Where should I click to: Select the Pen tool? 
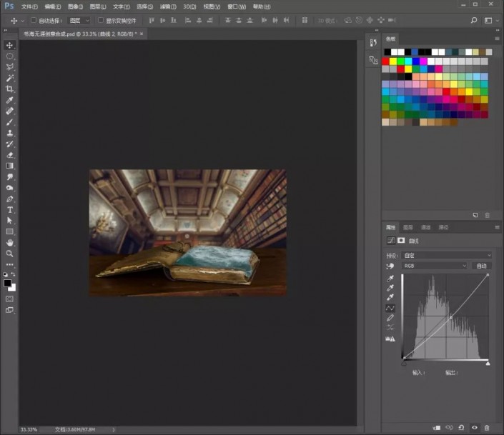9,199
